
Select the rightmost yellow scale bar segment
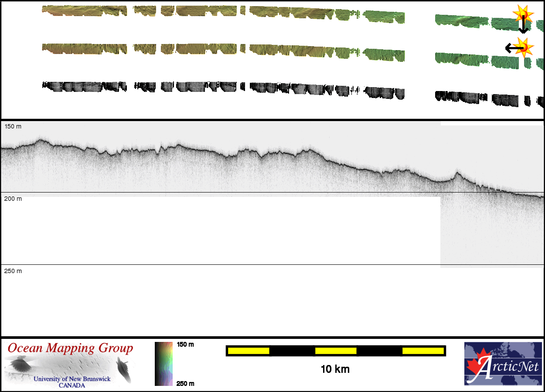pyautogui.click(x=422, y=351)
